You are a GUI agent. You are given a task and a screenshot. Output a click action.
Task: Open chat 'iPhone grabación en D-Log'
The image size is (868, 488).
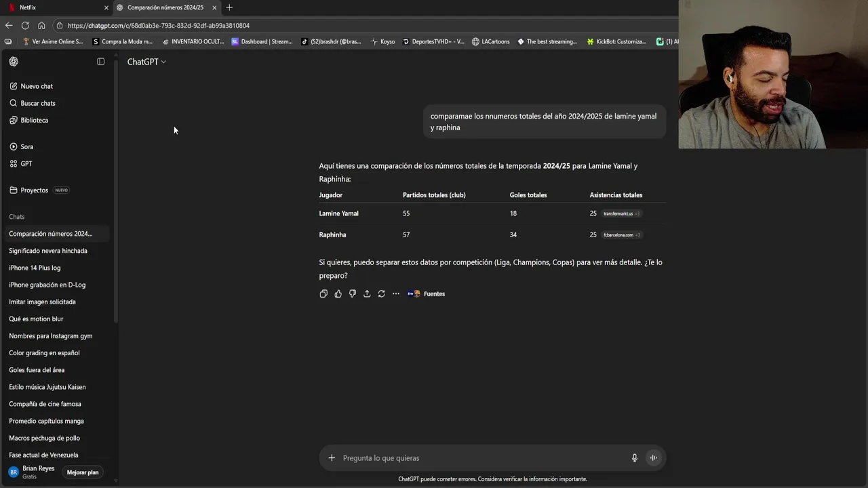click(47, 285)
